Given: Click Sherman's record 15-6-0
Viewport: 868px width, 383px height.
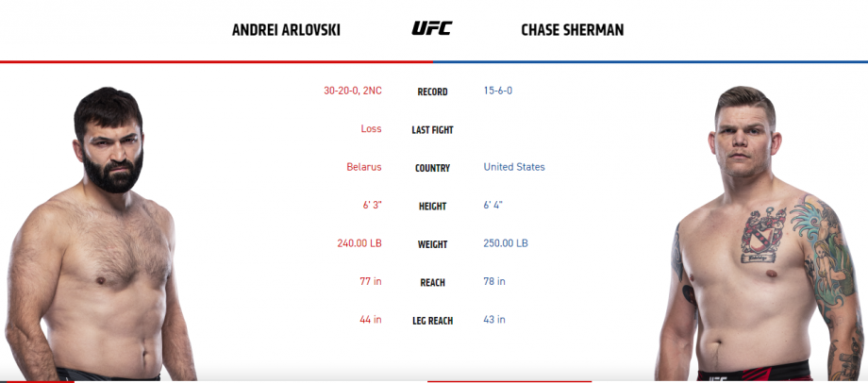Looking at the screenshot, I should pos(497,91).
